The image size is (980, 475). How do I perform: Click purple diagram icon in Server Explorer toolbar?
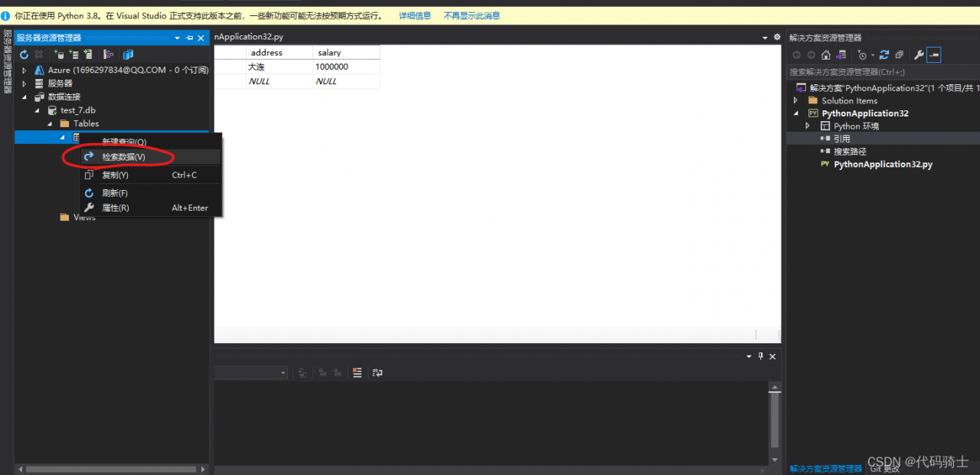click(x=108, y=54)
